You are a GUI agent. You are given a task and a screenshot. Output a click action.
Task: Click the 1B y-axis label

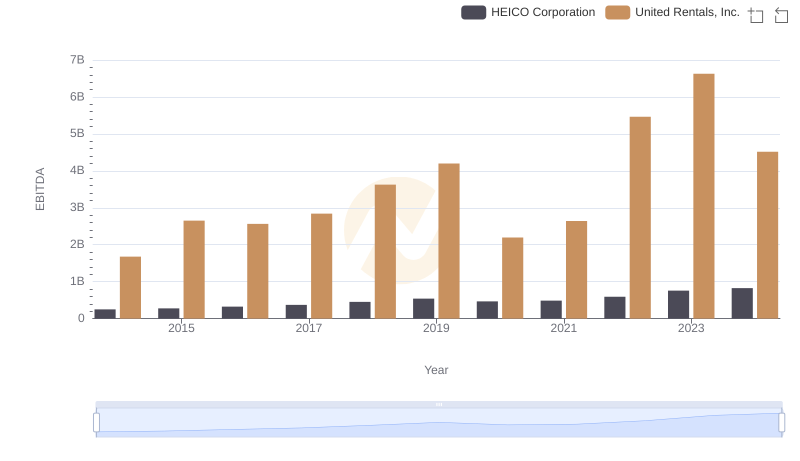pyautogui.click(x=77, y=281)
